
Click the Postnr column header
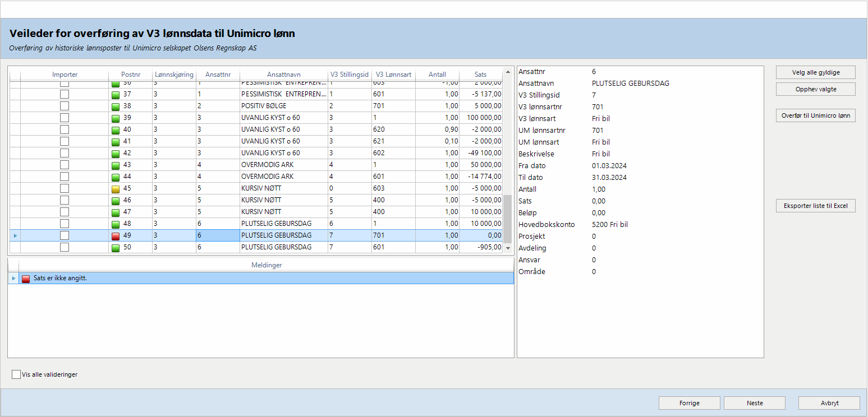tap(130, 75)
